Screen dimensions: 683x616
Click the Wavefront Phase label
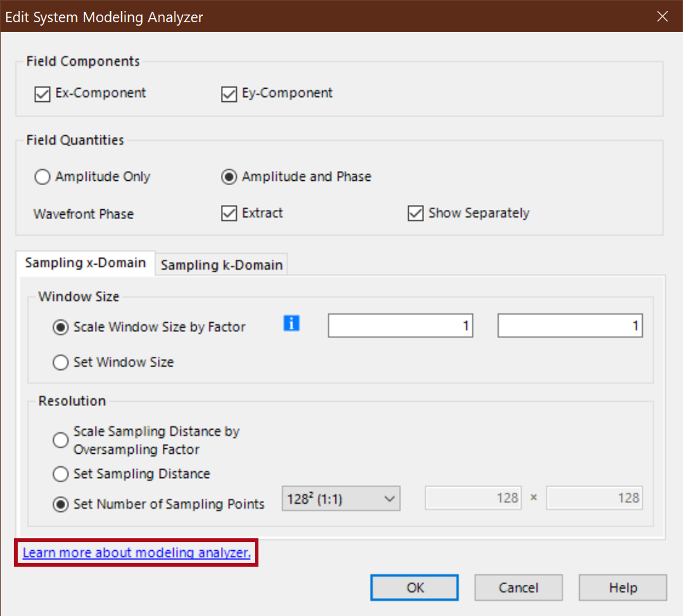coord(84,214)
